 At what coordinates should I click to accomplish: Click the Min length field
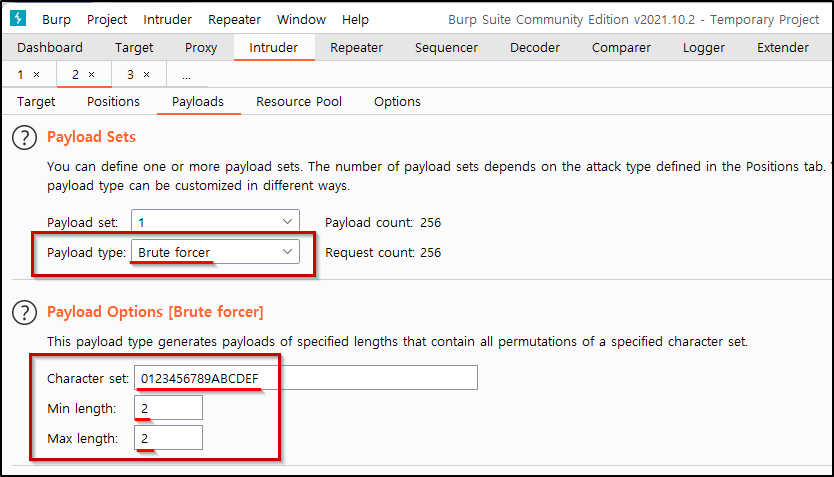click(x=168, y=408)
